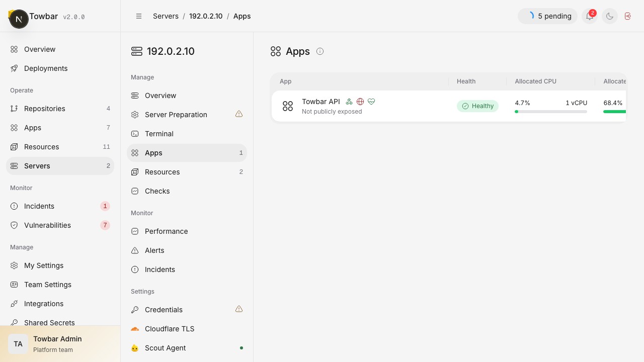Open Incidents in the server menu

[x=187, y=269]
